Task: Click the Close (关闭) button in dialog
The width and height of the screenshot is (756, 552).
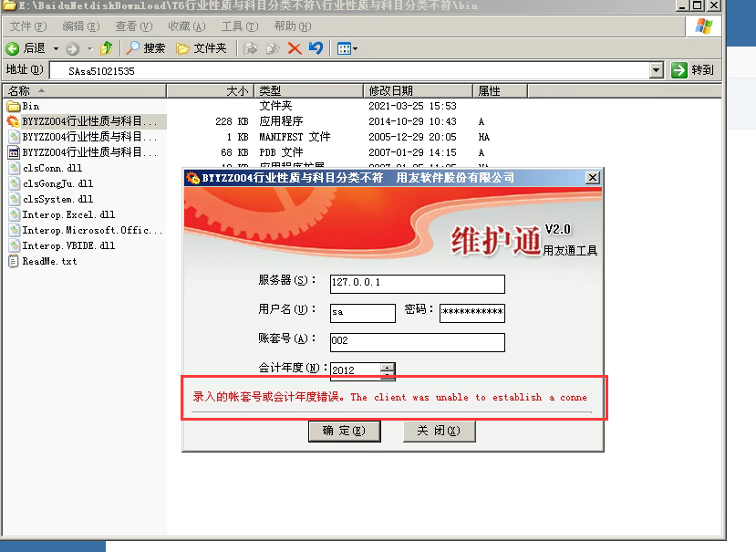Action: click(x=440, y=431)
